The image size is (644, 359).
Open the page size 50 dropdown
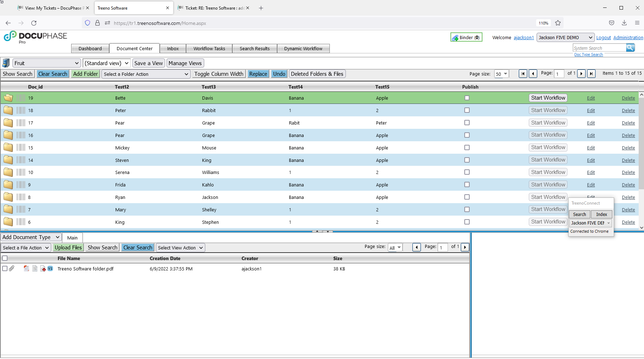[x=501, y=74]
